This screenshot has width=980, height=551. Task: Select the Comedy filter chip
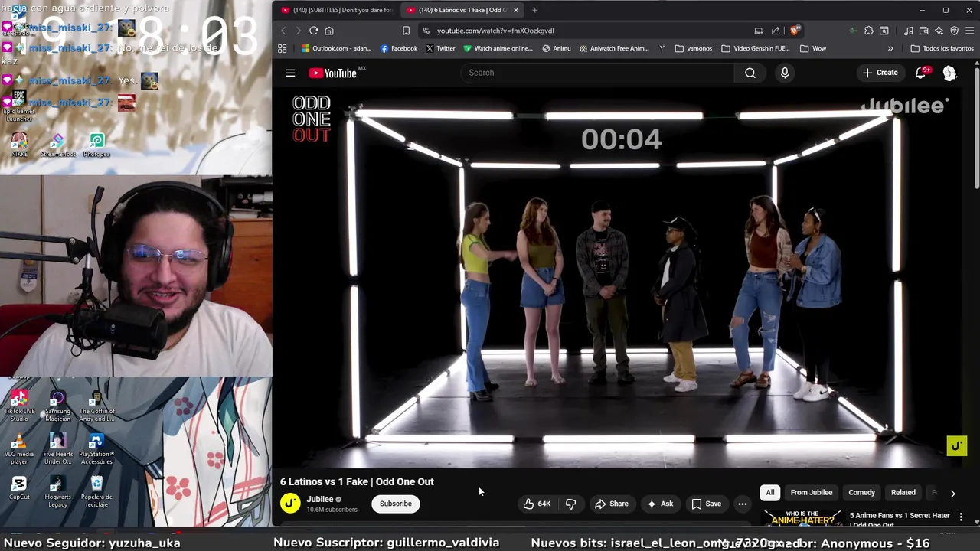[x=861, y=493]
